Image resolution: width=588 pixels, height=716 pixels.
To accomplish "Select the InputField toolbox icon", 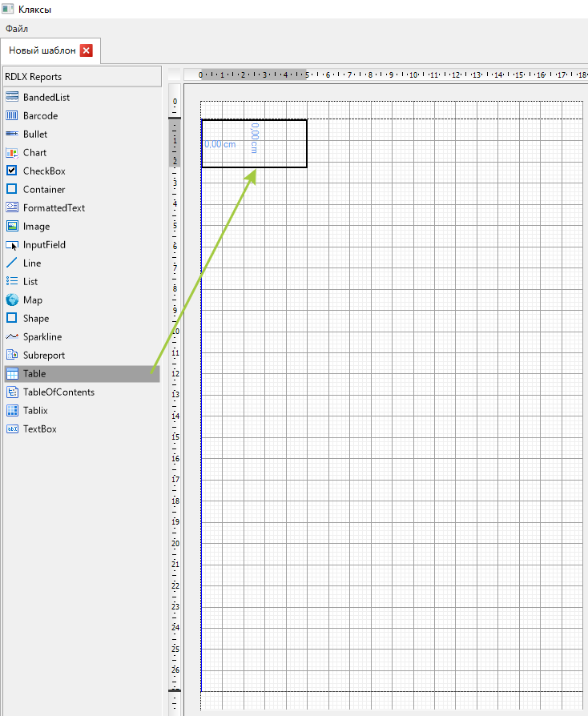I will 12,245.
